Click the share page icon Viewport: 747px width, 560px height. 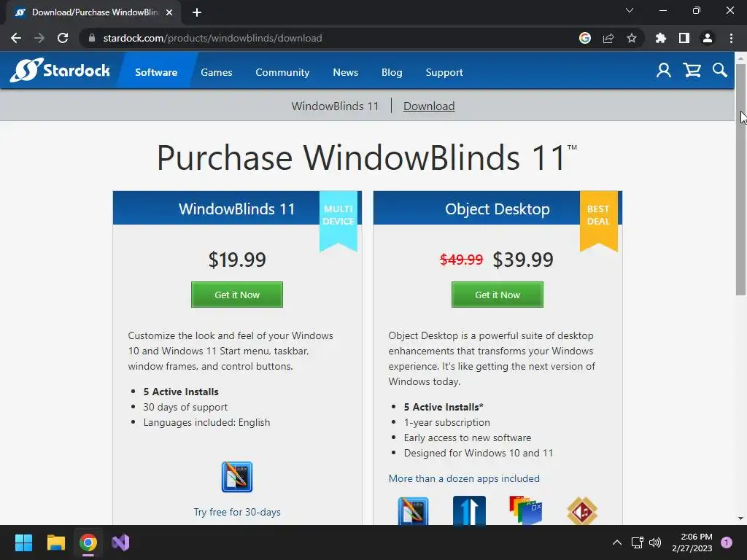pyautogui.click(x=608, y=38)
